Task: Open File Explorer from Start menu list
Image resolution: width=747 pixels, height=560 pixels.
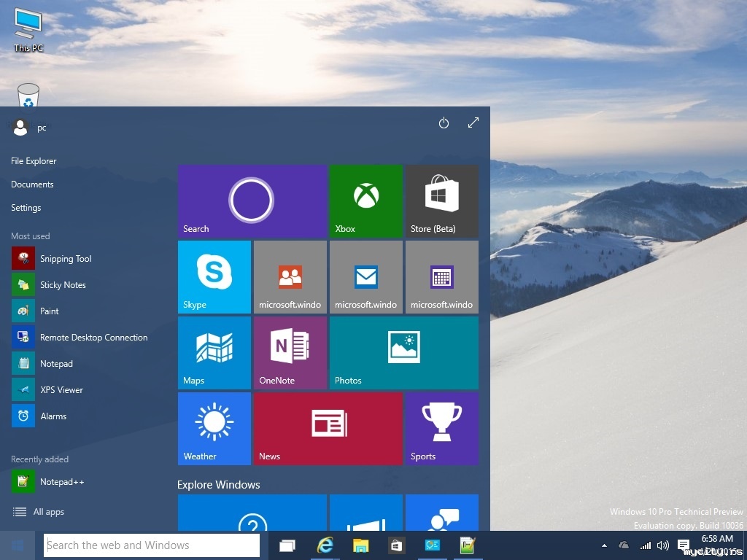Action: click(x=34, y=161)
